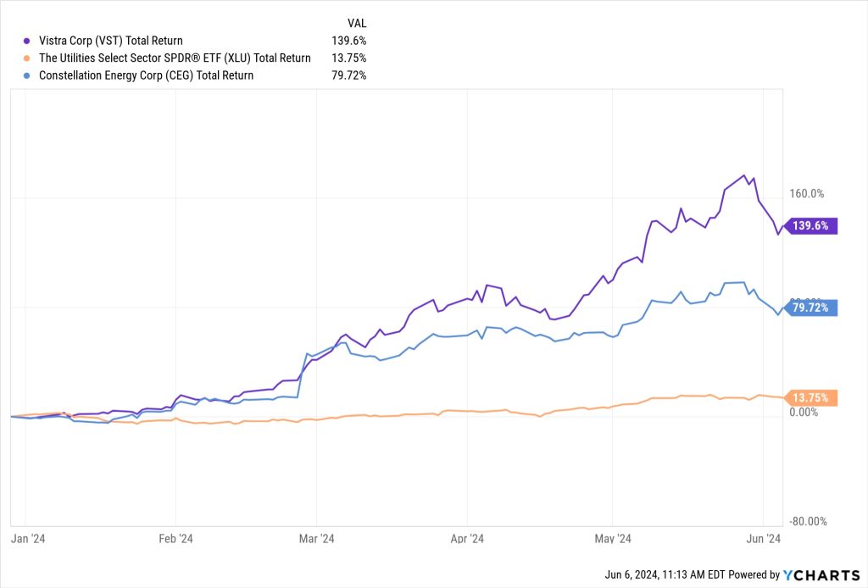Select the Vistra Corp (VST) Total Return label
868x588 pixels.
(x=111, y=41)
